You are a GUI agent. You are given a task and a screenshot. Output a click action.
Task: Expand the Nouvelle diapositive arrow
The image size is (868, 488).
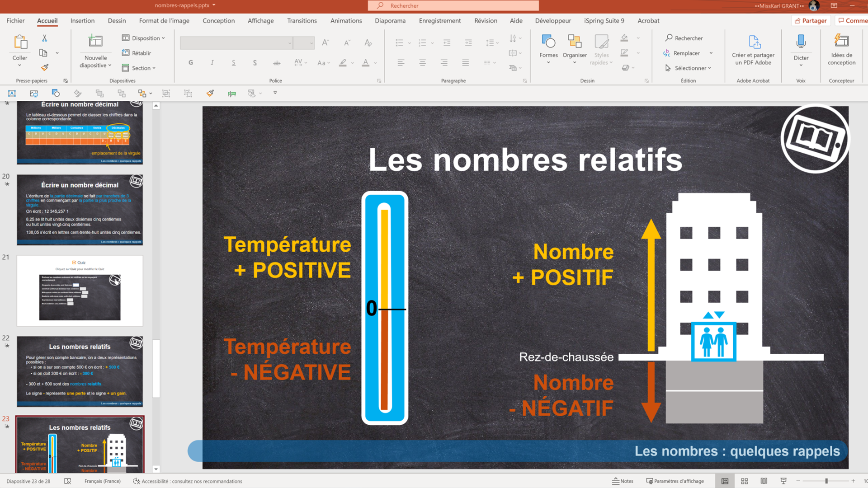(110, 66)
